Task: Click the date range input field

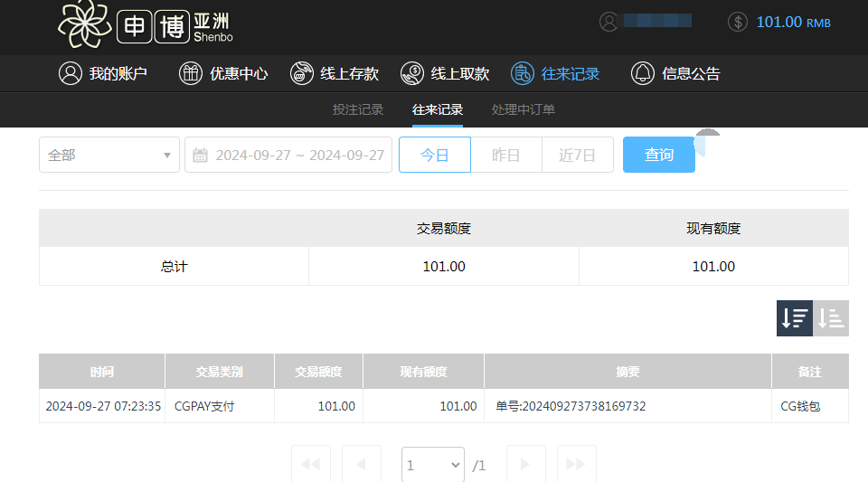Action: point(289,155)
